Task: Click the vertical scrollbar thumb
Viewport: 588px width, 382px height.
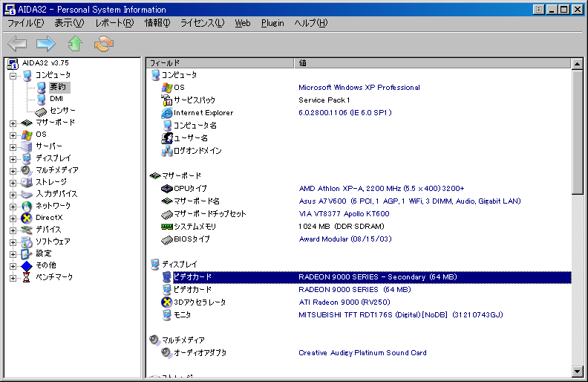Action: click(578, 132)
